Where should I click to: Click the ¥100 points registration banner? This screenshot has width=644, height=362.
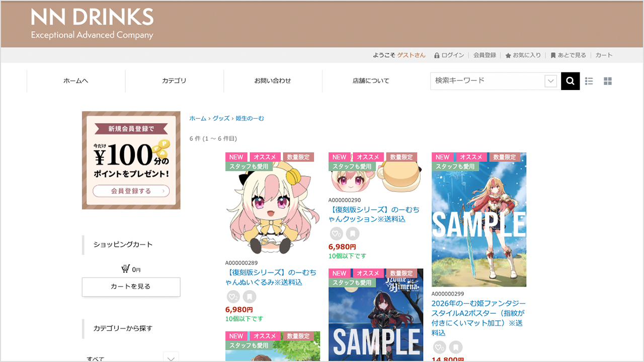pyautogui.click(x=131, y=160)
